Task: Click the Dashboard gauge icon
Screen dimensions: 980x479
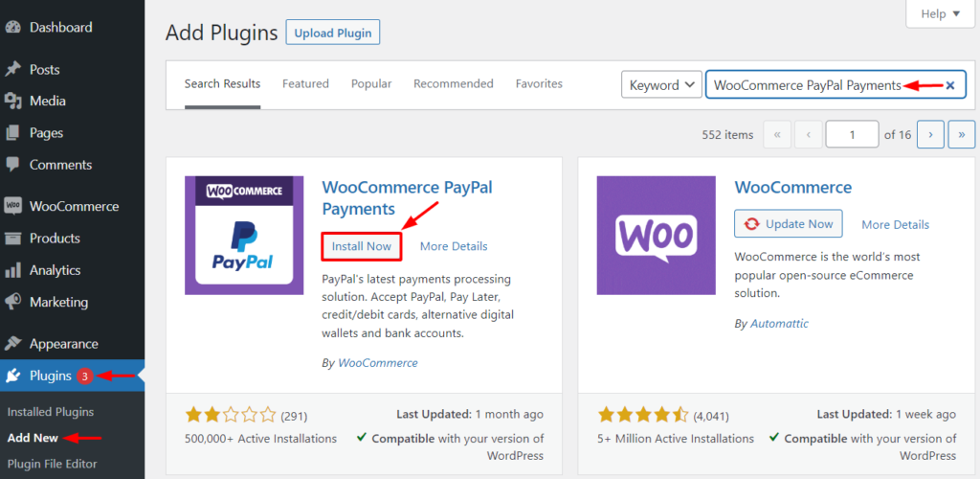Action: [x=12, y=28]
